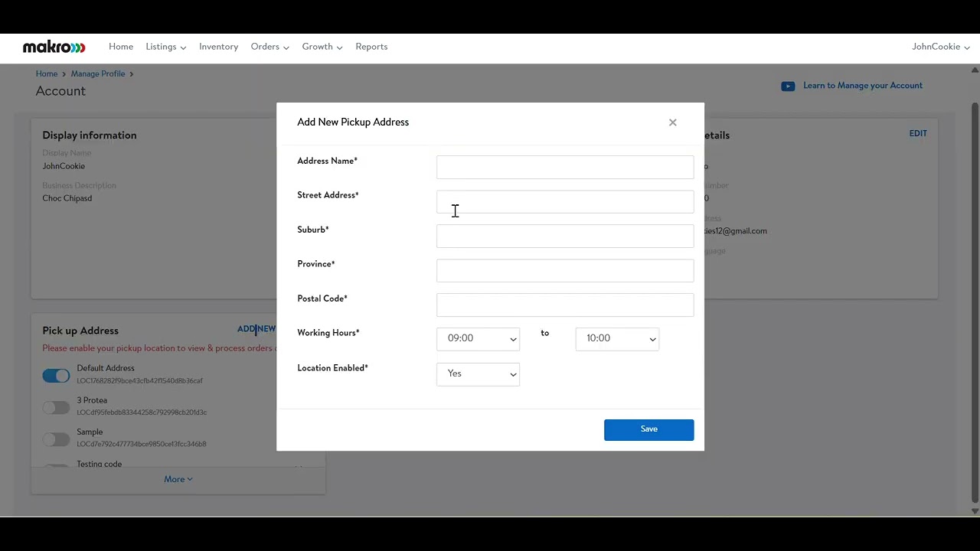Open the Reports nav item
The height and width of the screenshot is (551, 980).
click(371, 47)
